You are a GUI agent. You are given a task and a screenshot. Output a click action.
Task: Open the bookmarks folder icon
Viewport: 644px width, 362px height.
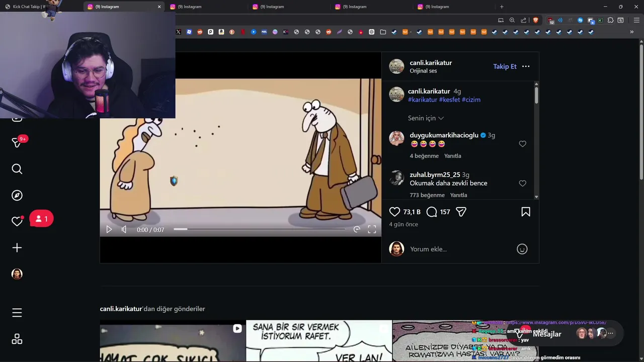pyautogui.click(x=383, y=32)
